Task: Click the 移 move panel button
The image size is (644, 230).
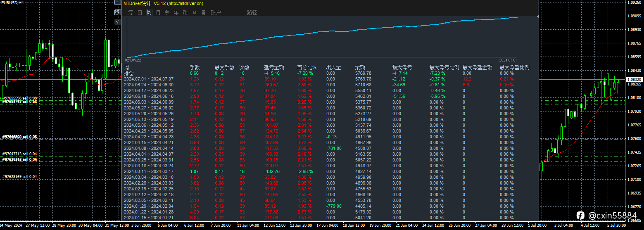Action: pyautogui.click(x=118, y=12)
